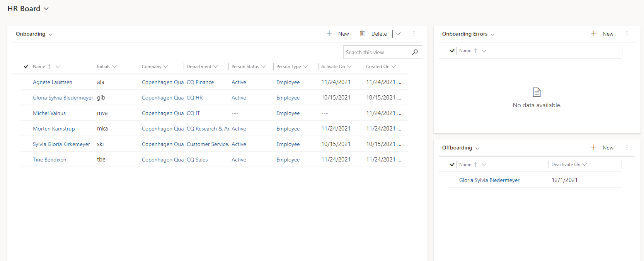Open the Offboarding panel more options menu
Viewport: 644px width, 261px height.
pos(627,148)
